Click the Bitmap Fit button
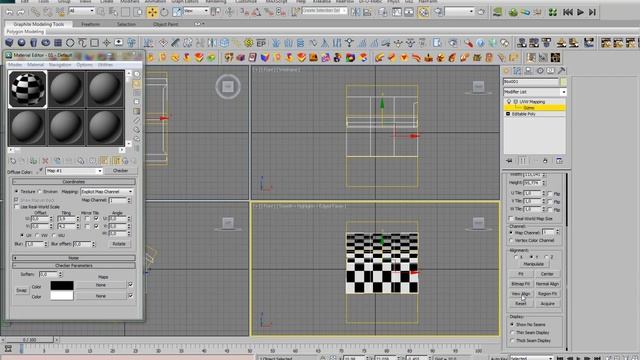Screen dimensions: 640x360 tap(521, 284)
